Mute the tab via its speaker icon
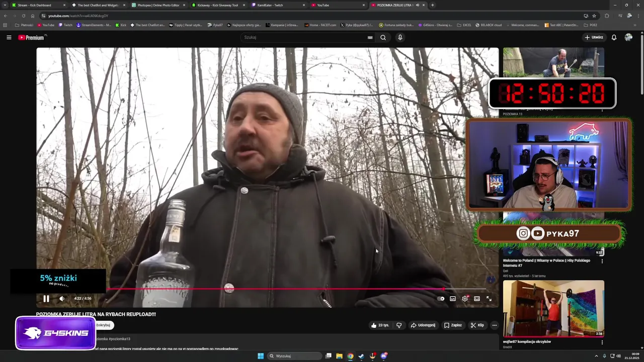This screenshot has height=362, width=644. pos(417,5)
